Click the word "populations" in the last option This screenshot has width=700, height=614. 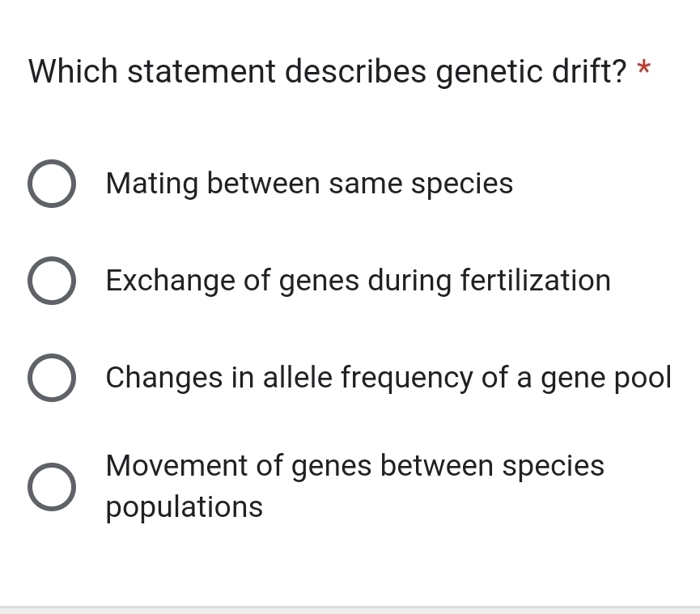[183, 508]
